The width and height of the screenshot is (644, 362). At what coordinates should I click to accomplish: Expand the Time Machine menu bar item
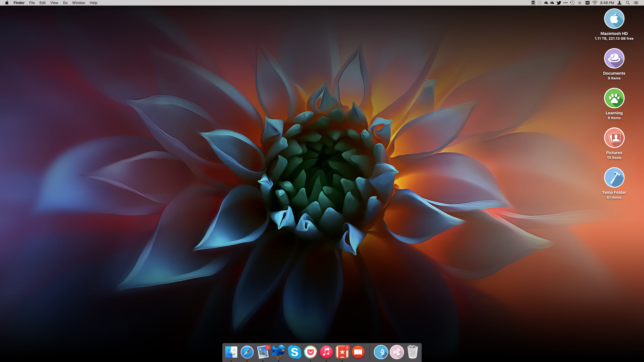[572, 3]
